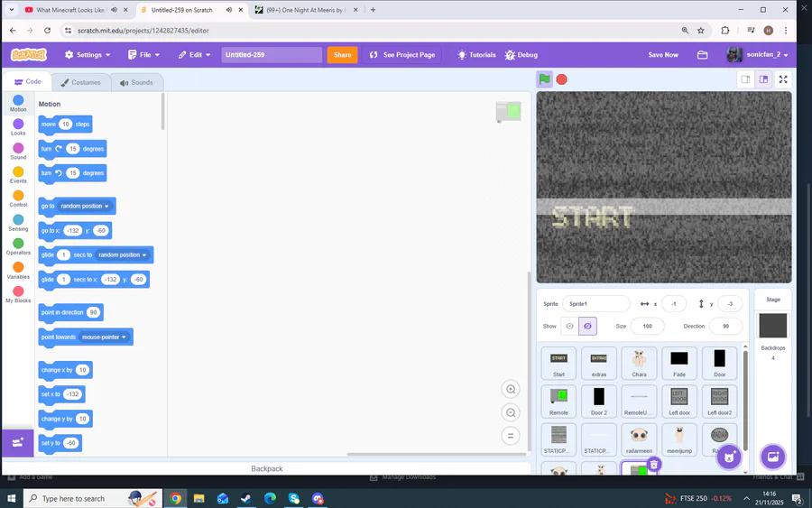Click the sprite name field Sprite1

[x=596, y=304]
